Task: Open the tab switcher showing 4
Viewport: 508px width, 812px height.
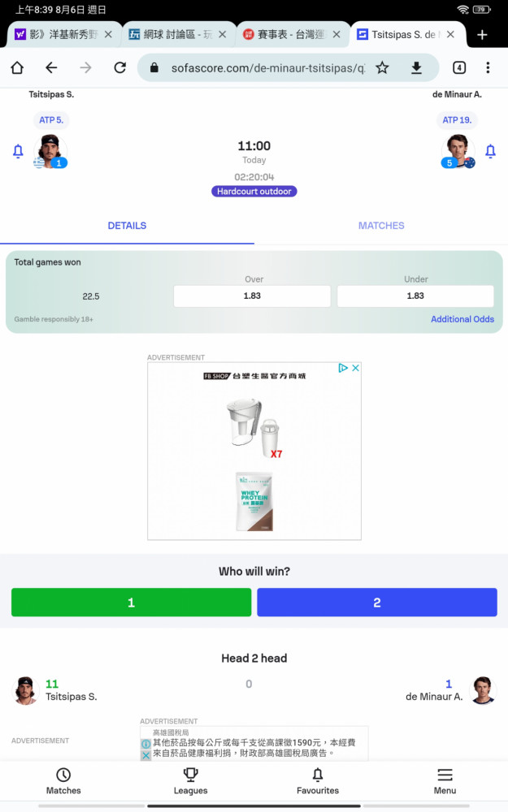Action: tap(458, 67)
